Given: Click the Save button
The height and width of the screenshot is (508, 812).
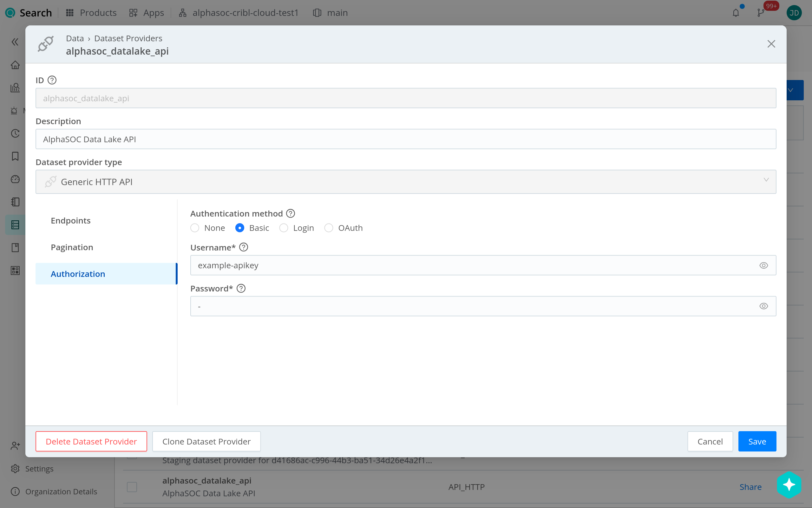Looking at the screenshot, I should click(757, 441).
